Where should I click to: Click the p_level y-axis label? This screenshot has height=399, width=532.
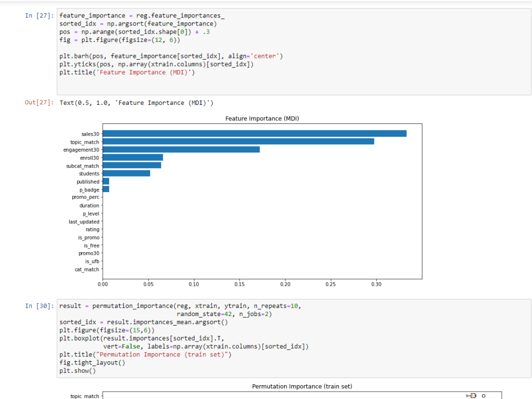[91, 214]
